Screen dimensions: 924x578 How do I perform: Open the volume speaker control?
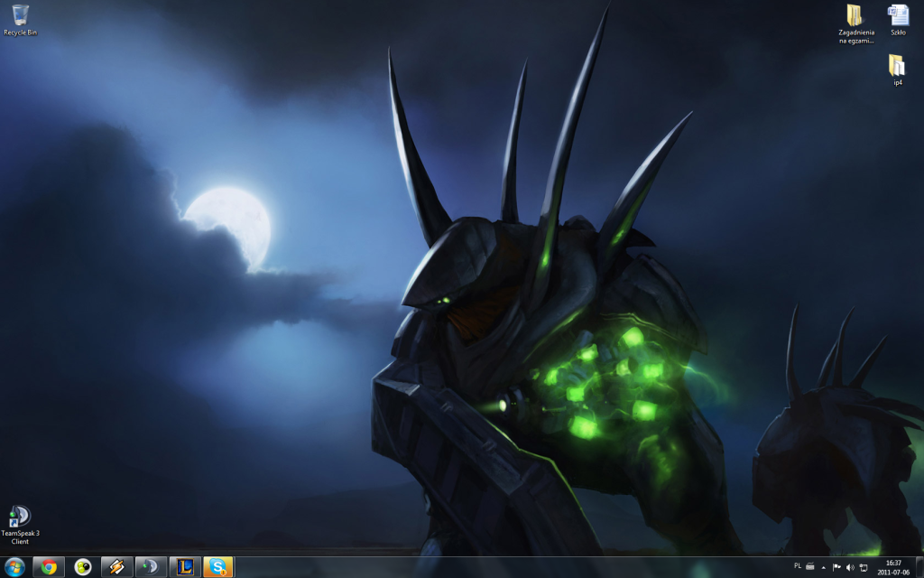click(850, 567)
